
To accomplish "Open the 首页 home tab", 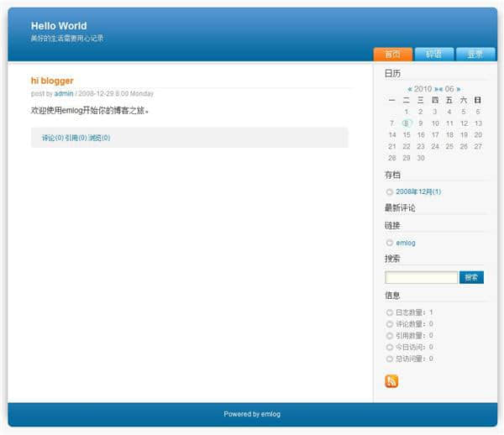I will (393, 54).
